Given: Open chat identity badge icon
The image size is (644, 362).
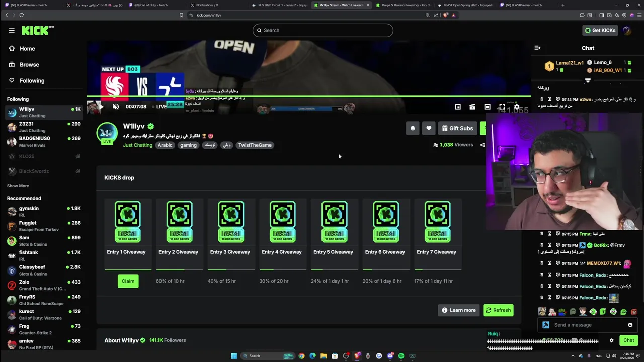Looking at the screenshot, I should (546, 325).
